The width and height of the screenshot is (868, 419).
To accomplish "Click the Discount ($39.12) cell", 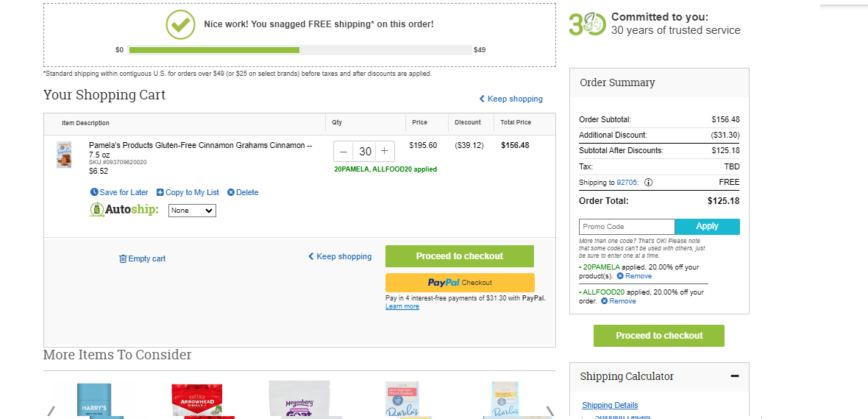I will [x=469, y=146].
